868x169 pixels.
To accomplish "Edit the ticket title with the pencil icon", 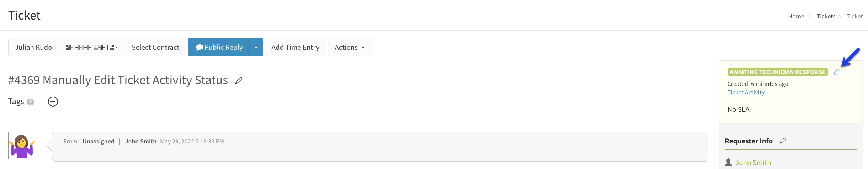I will tap(239, 81).
